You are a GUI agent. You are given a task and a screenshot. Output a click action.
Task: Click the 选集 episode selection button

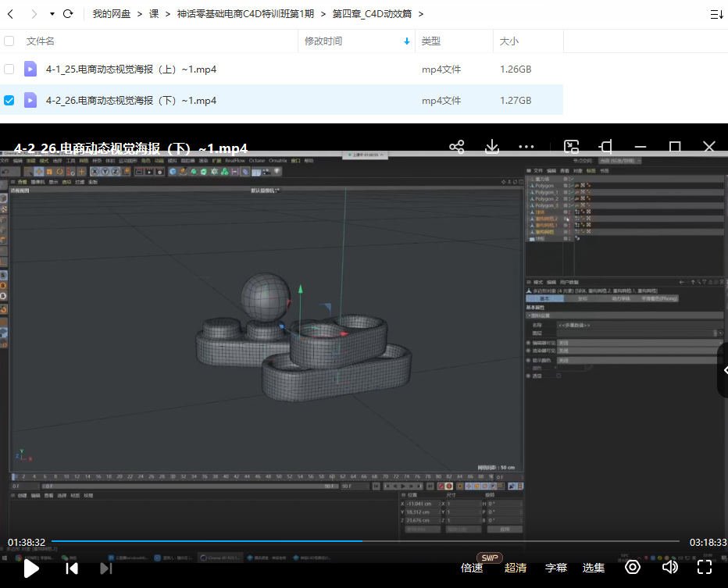(x=594, y=568)
